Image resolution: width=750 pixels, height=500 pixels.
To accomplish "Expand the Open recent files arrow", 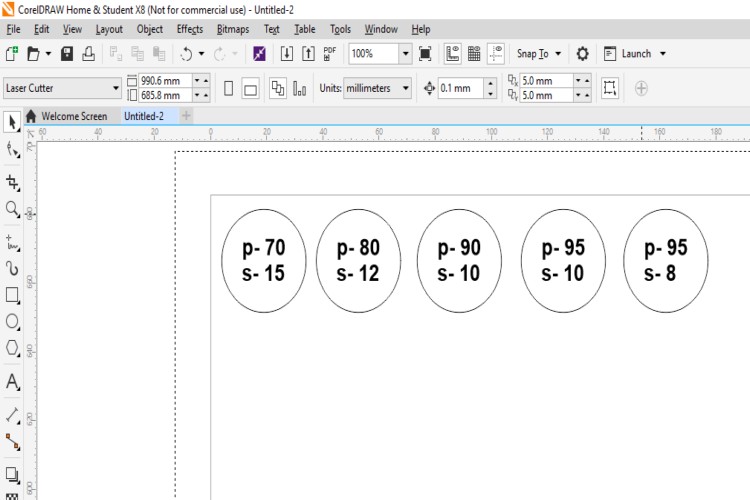I will [48, 54].
